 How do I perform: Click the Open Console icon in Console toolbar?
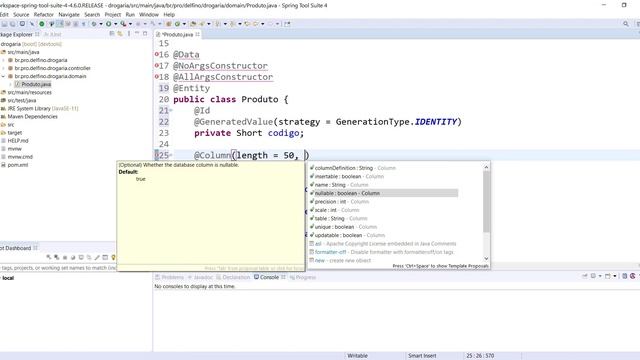coord(608,276)
